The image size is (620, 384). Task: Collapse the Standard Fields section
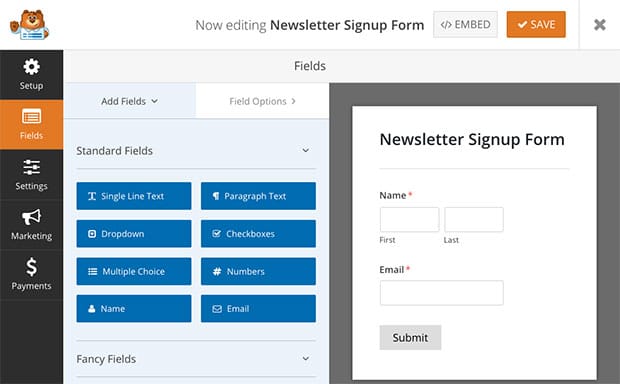[x=305, y=150]
